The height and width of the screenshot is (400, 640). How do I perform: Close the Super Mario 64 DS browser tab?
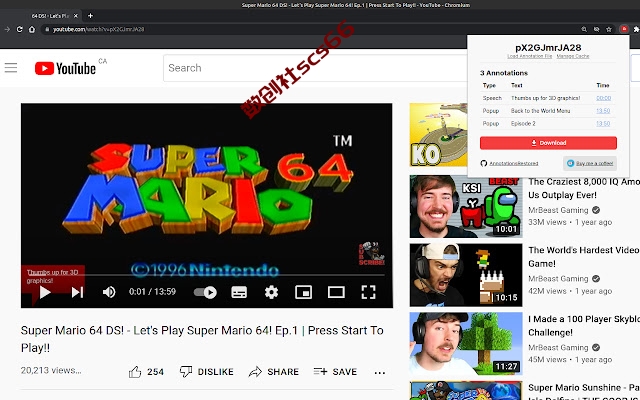point(76,16)
